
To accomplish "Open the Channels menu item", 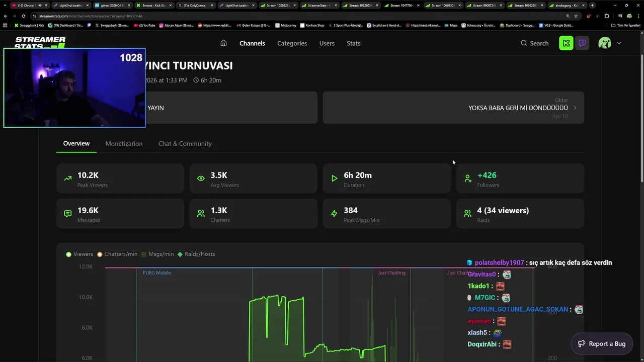I will click(252, 43).
